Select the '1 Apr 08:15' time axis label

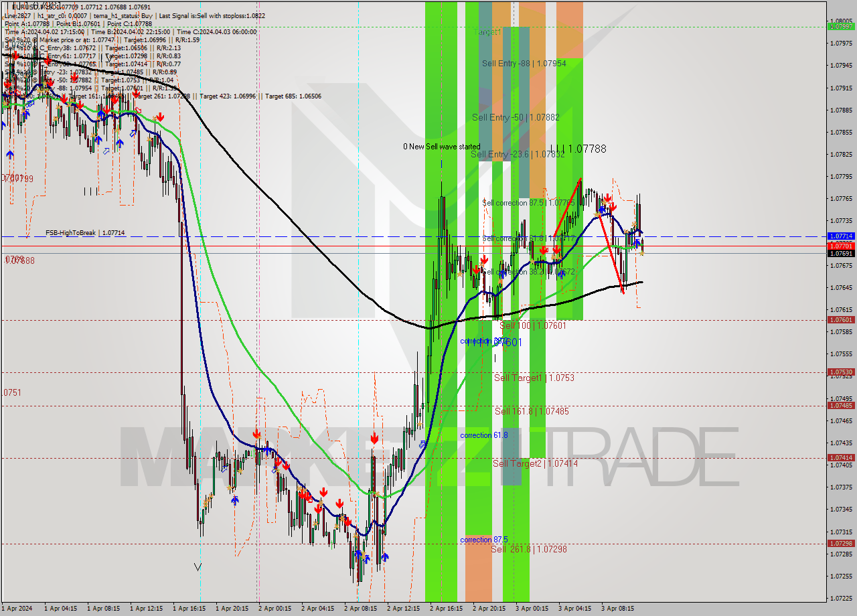point(104,609)
